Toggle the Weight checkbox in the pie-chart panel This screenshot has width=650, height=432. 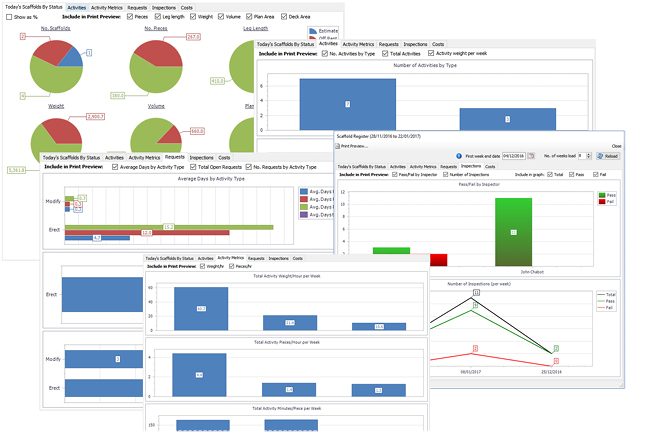pyautogui.click(x=193, y=17)
